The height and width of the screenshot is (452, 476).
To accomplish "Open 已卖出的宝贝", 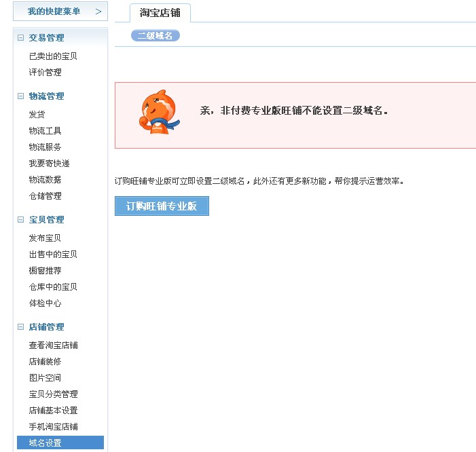I will 53,56.
